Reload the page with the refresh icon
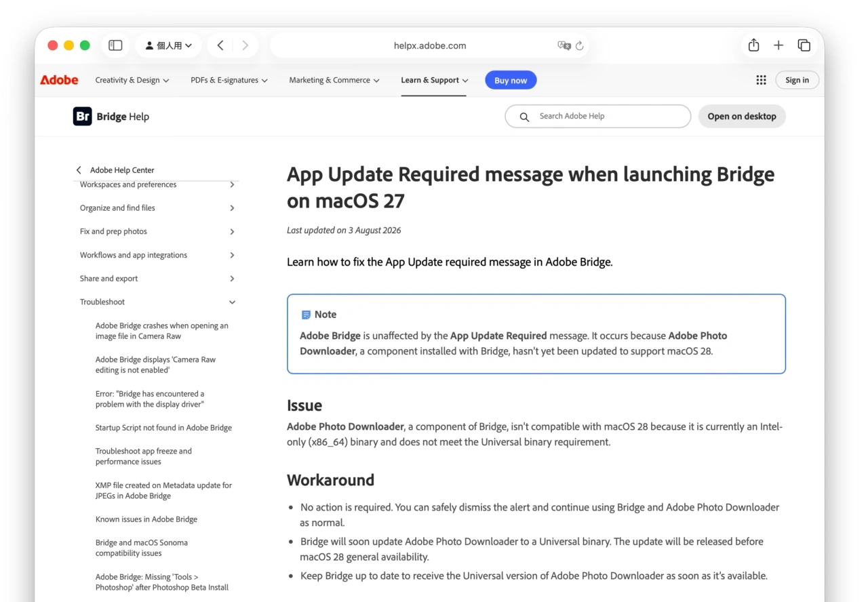Screen dimensions: 868x602 click(580, 46)
